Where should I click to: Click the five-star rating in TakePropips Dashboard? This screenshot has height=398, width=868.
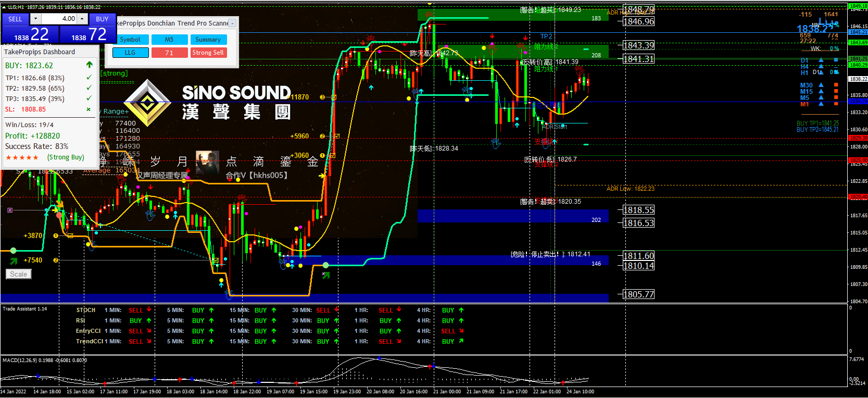(22, 157)
